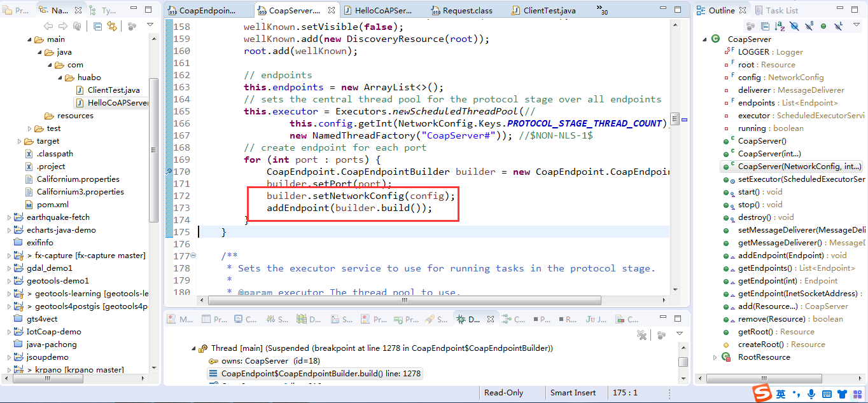Click keyboard icon in IME toolbar
Image resolution: width=868 pixels, height=403 pixels.
coord(827,394)
